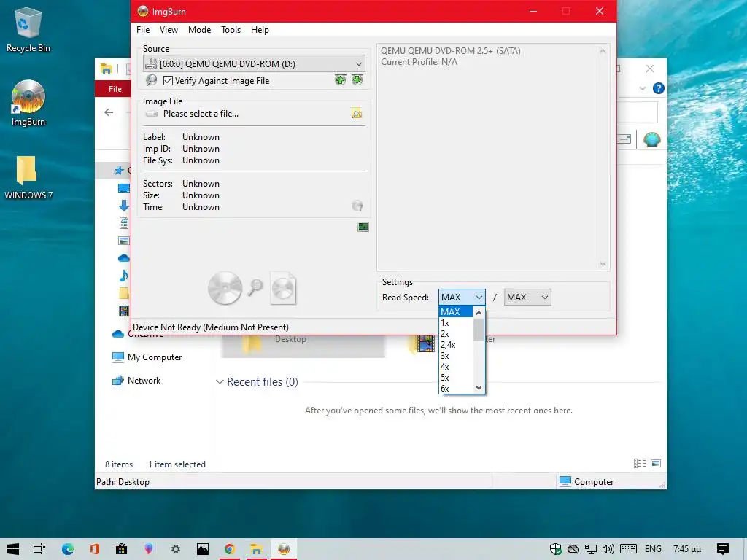Click Back arrow in Explorer window

point(109,112)
